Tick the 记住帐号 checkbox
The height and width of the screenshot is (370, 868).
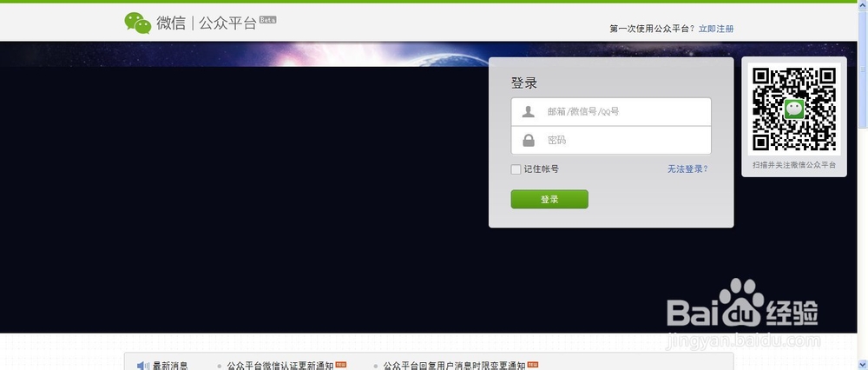[516, 169]
